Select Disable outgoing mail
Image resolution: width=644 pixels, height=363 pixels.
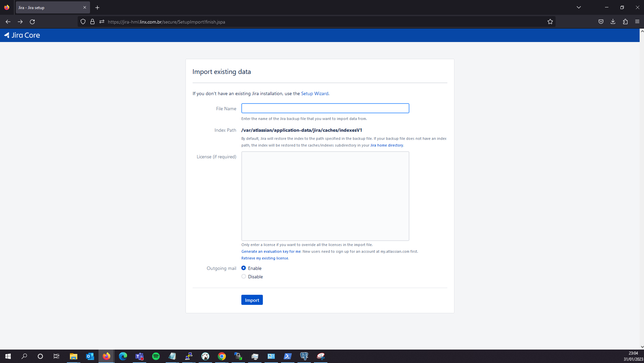[244, 276]
